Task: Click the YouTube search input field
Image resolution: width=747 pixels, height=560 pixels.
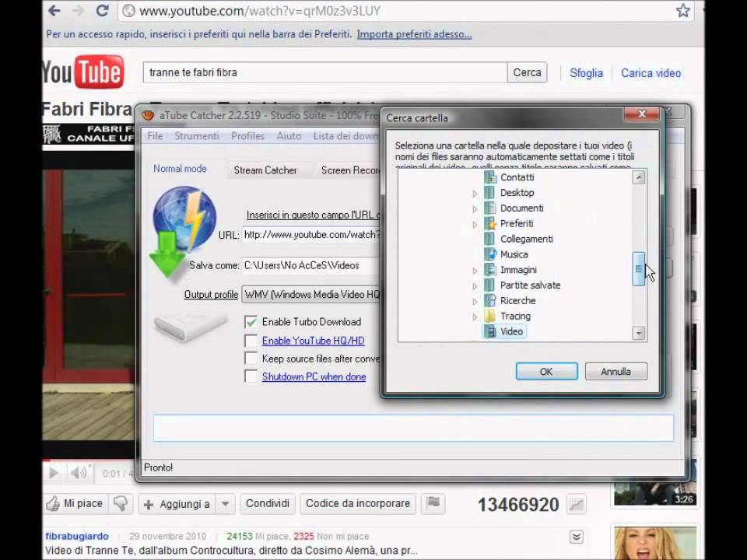Action: [325, 72]
